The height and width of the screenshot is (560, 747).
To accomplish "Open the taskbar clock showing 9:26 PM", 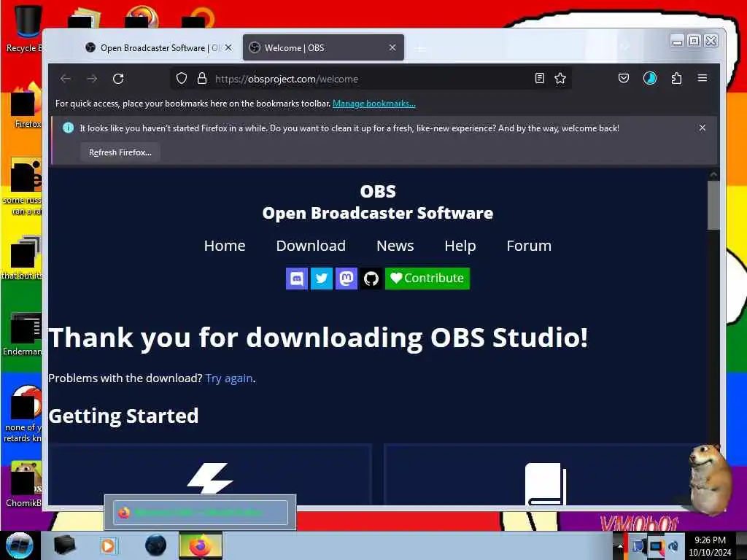I will (710, 546).
